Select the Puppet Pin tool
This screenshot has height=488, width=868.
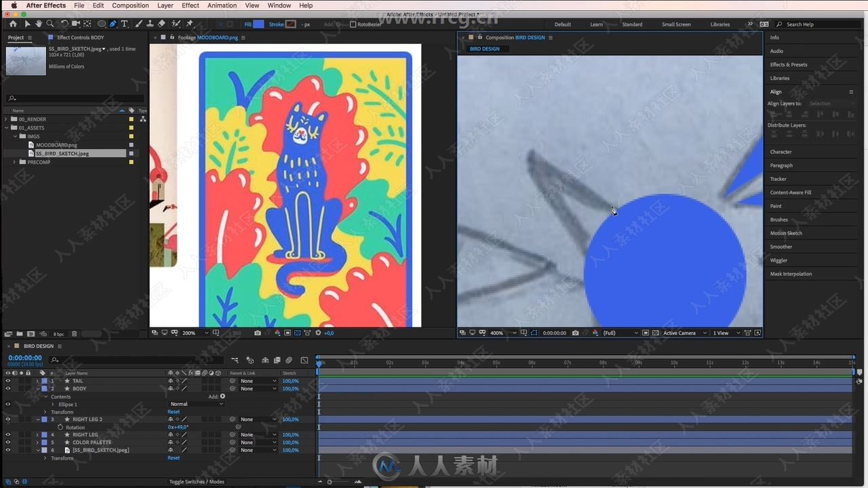(x=190, y=24)
